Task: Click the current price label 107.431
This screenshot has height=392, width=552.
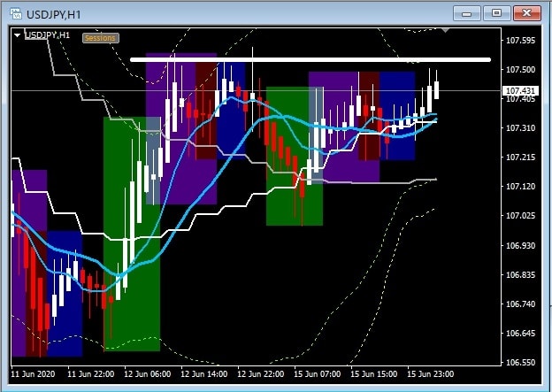Action: [520, 91]
